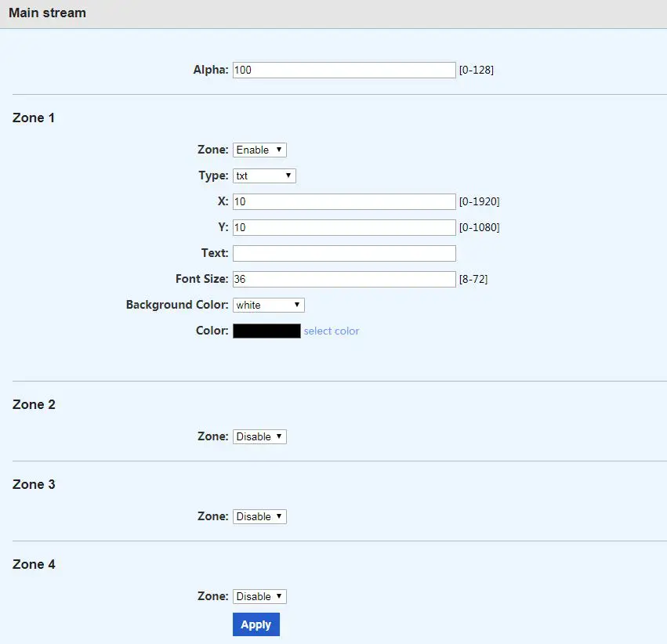The image size is (667, 644).
Task: Click the [0-1920] range hint
Action: tap(480, 202)
